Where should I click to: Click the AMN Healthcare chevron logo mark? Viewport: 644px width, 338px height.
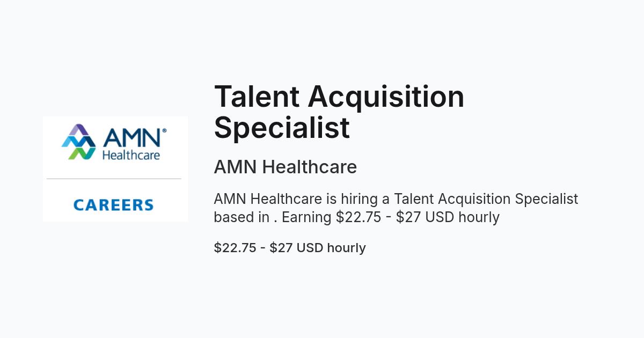coord(79,142)
